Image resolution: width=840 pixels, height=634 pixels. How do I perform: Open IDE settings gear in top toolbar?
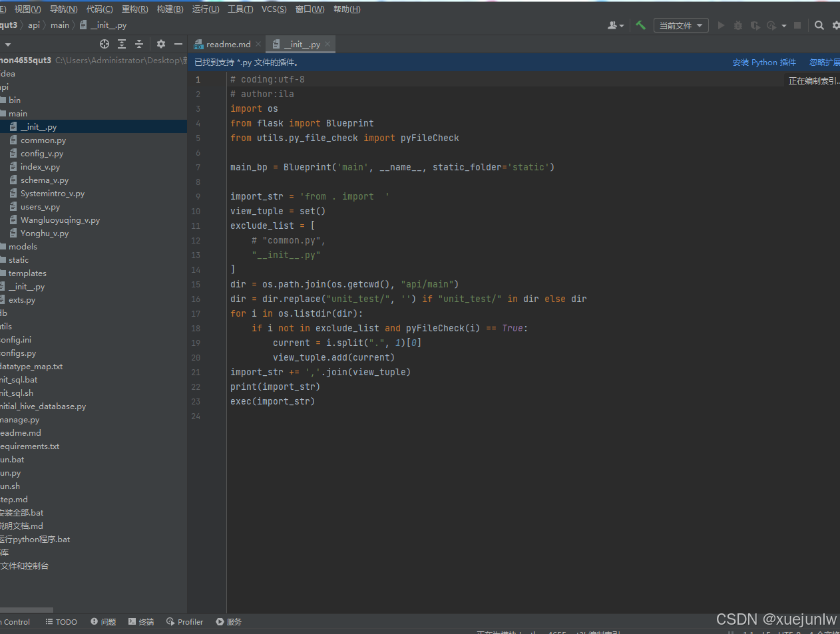coord(836,25)
